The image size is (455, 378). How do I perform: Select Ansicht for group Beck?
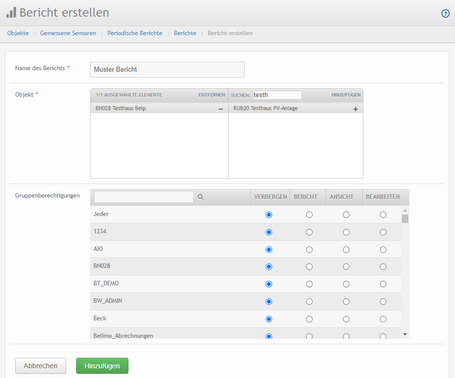click(x=346, y=319)
